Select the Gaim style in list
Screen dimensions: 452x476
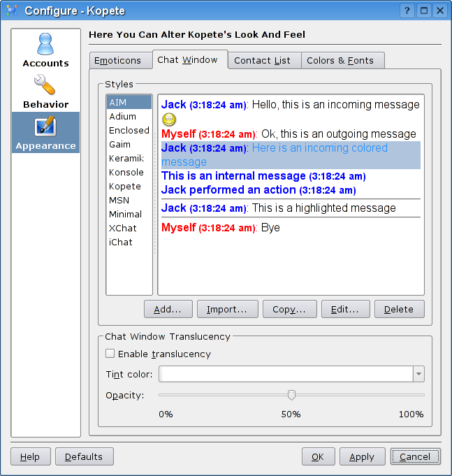pyautogui.click(x=129, y=144)
